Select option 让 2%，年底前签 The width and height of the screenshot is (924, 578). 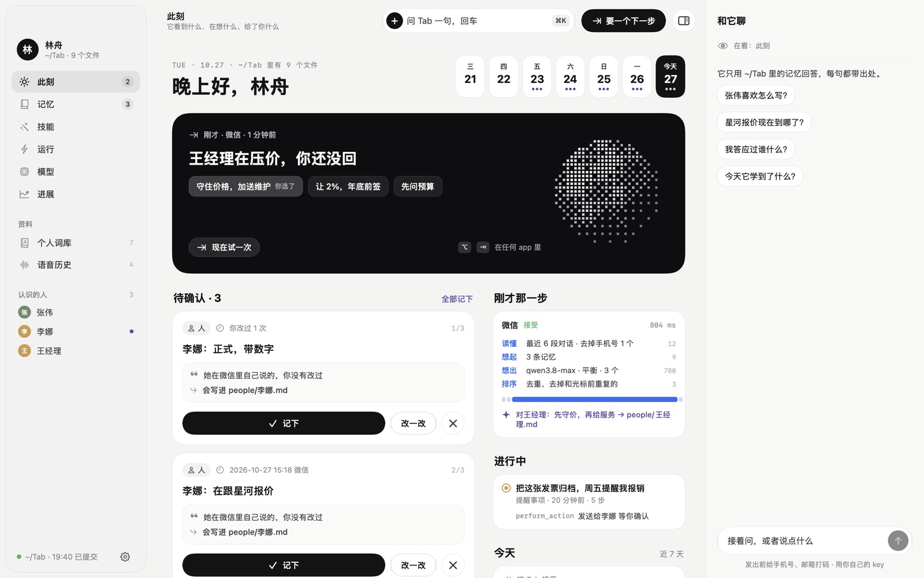point(348,187)
